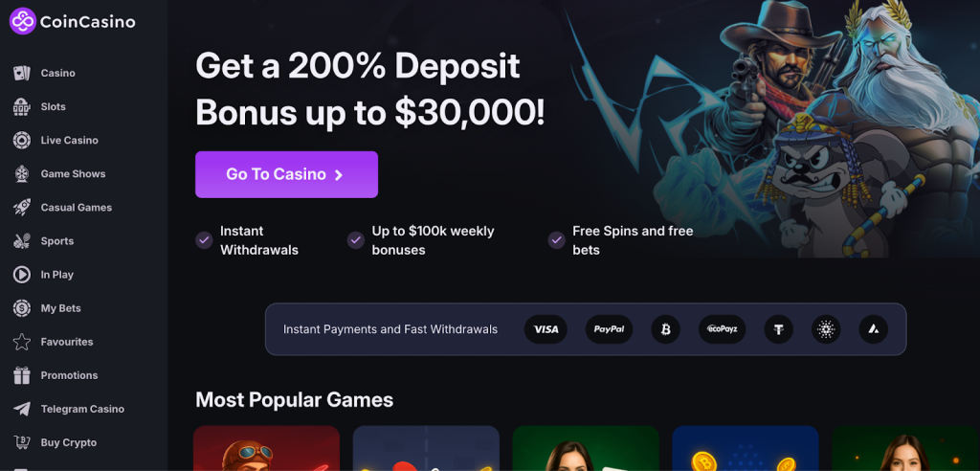
Task: Click the Free Spins checkmark
Action: pyautogui.click(x=556, y=240)
